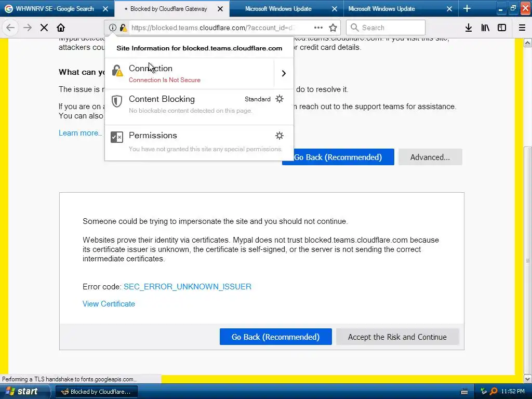Click the insecure padlock warning icon in address bar
The image size is (532, 399).
pos(124,28)
